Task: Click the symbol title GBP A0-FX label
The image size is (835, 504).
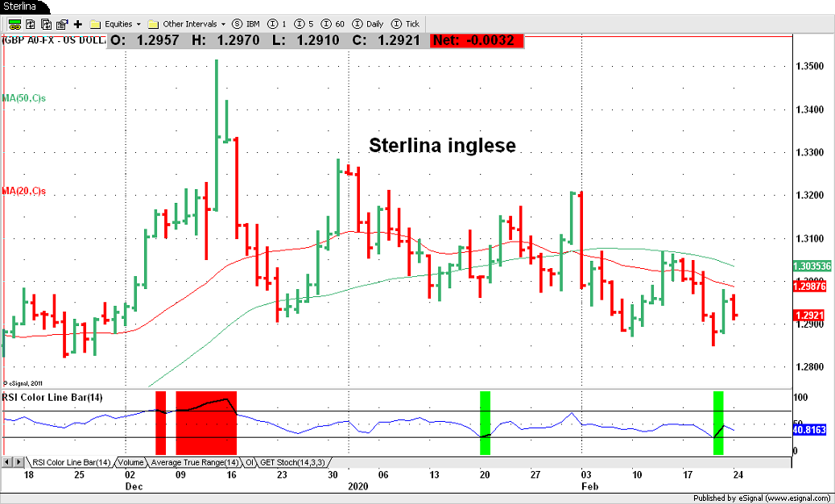Action: (54, 40)
